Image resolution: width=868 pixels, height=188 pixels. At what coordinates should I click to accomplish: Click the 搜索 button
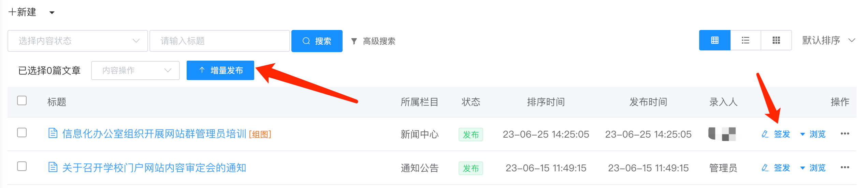coord(317,41)
